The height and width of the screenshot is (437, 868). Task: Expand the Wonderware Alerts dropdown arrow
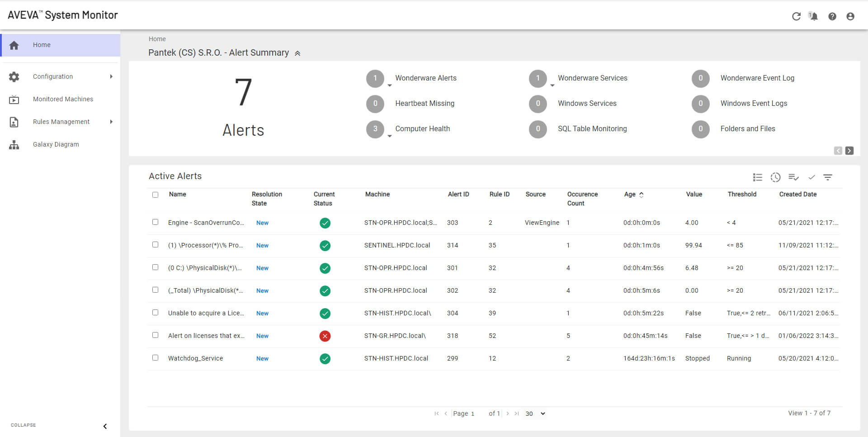coord(389,85)
